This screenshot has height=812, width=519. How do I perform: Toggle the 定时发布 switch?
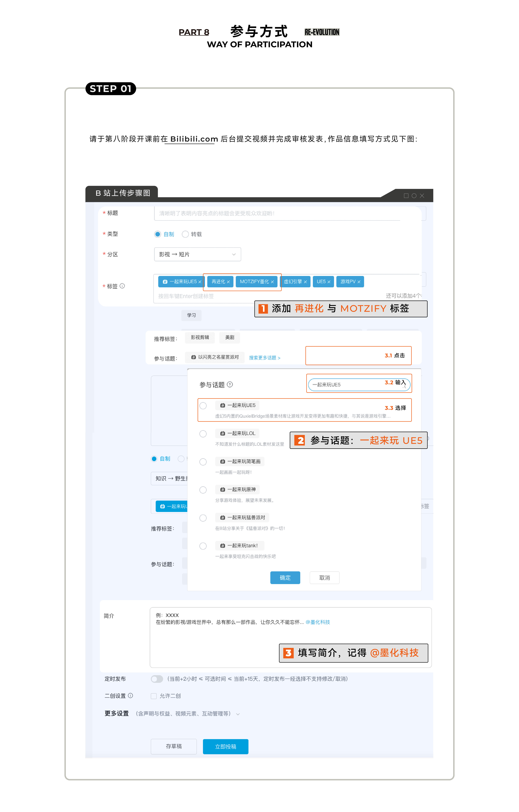pos(157,679)
